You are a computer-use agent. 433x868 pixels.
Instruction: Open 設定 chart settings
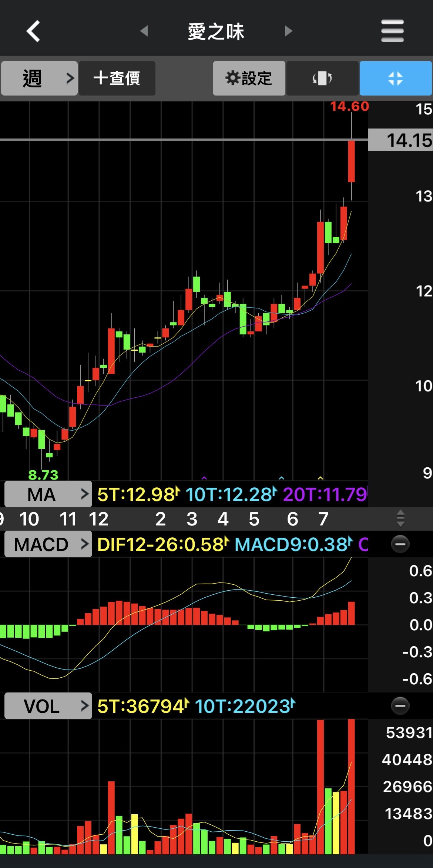[x=249, y=79]
